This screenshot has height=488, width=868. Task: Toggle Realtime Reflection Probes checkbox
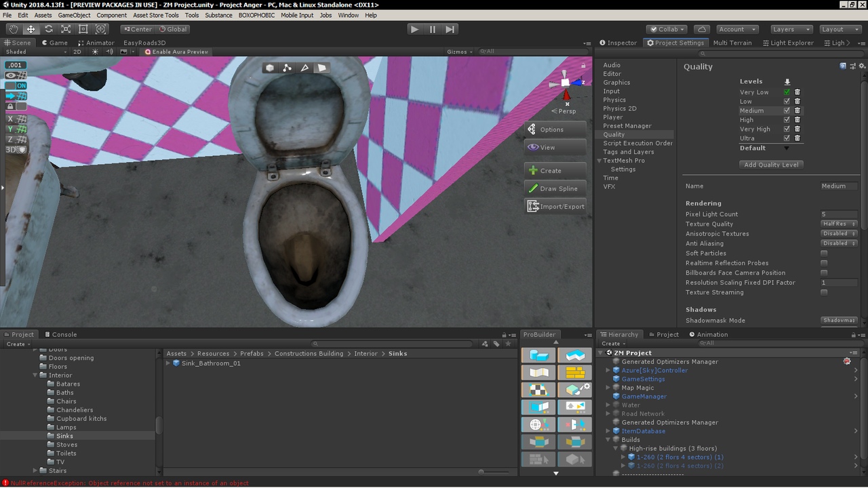point(824,263)
